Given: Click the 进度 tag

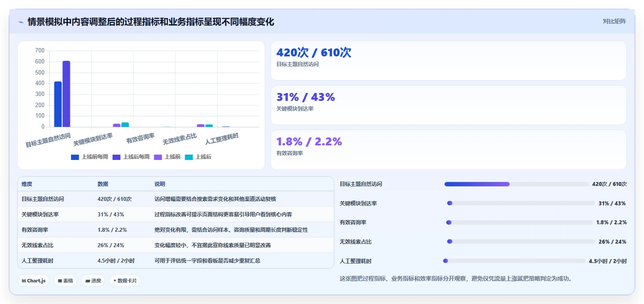Looking at the screenshot, I should 93,281.
